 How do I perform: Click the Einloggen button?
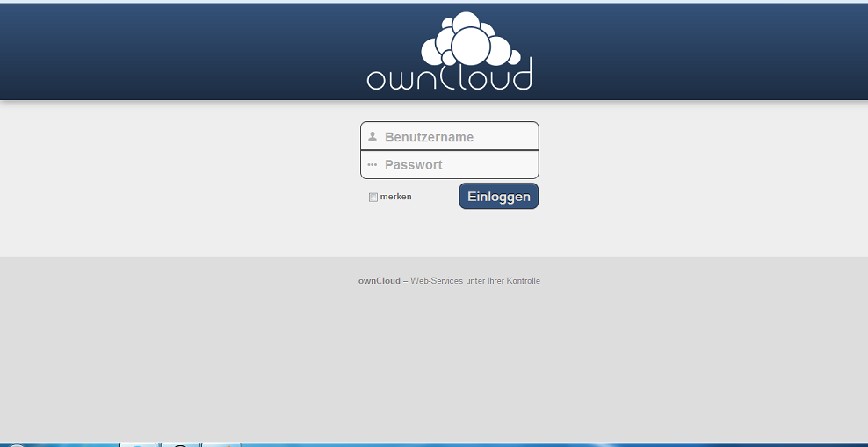tap(499, 197)
